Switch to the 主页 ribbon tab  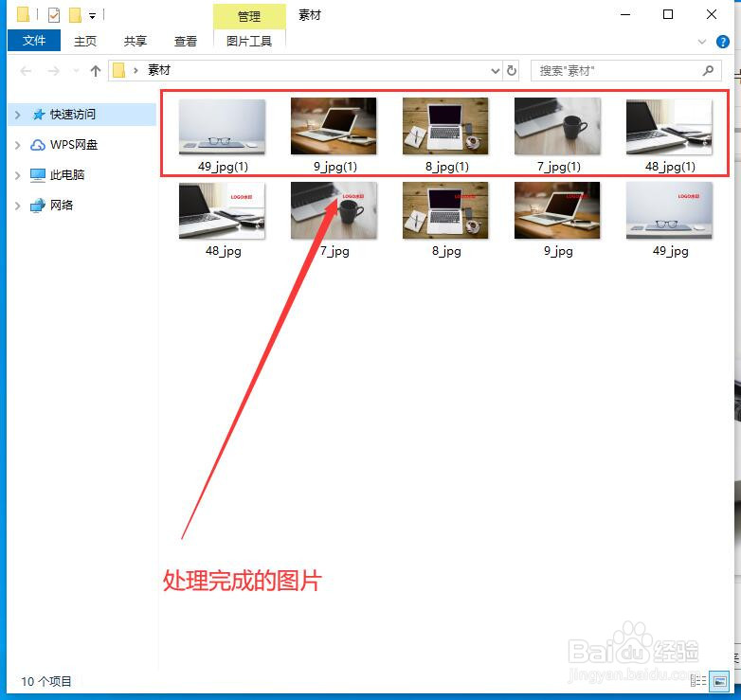pos(85,41)
